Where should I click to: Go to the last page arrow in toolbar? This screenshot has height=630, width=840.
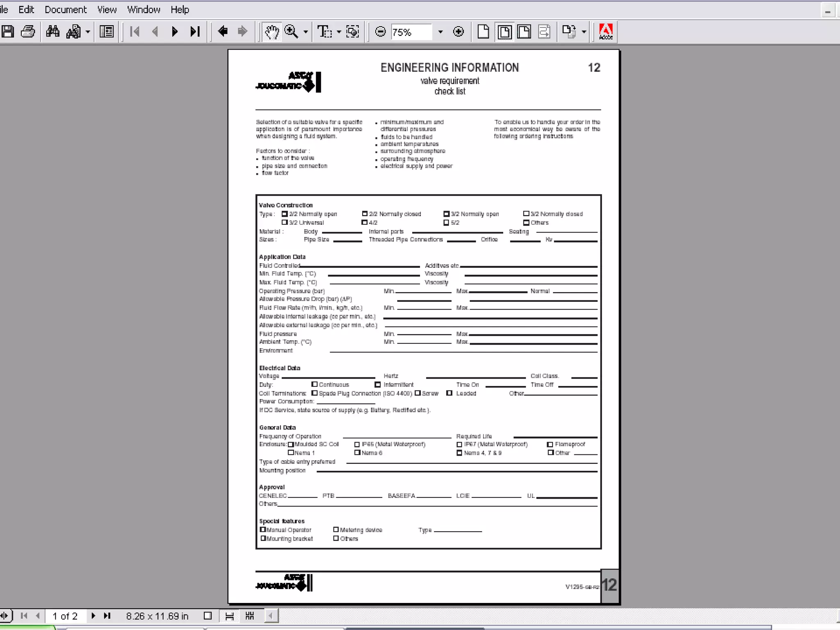(195, 32)
